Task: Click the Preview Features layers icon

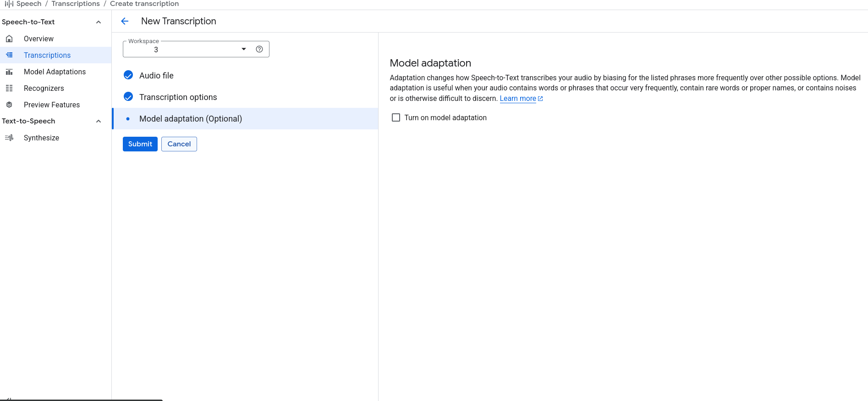Action: pyautogui.click(x=9, y=105)
